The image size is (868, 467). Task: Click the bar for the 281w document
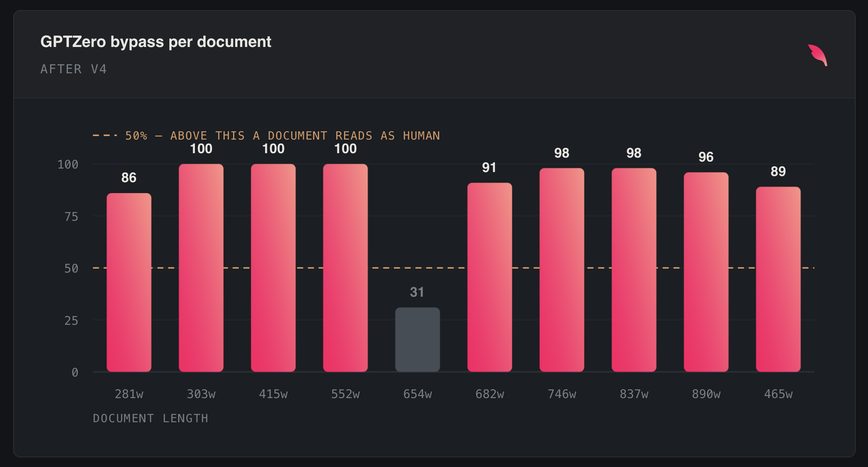tap(129, 282)
